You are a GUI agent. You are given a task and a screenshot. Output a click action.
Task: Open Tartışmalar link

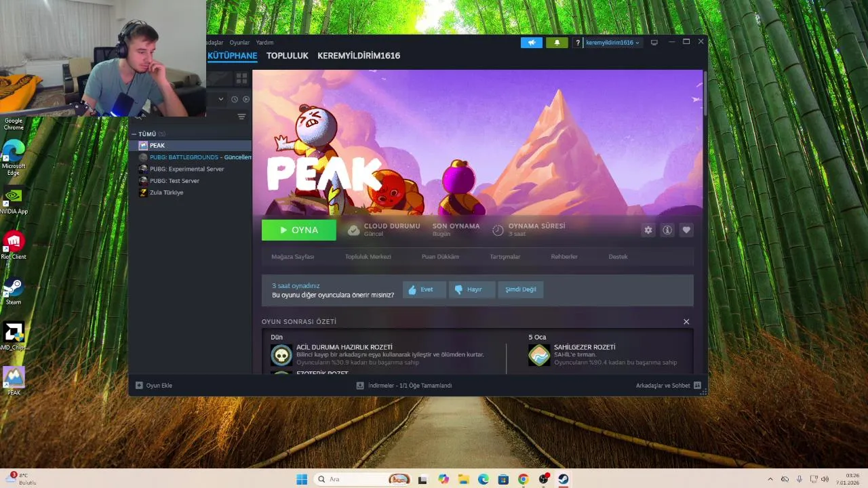505,257
